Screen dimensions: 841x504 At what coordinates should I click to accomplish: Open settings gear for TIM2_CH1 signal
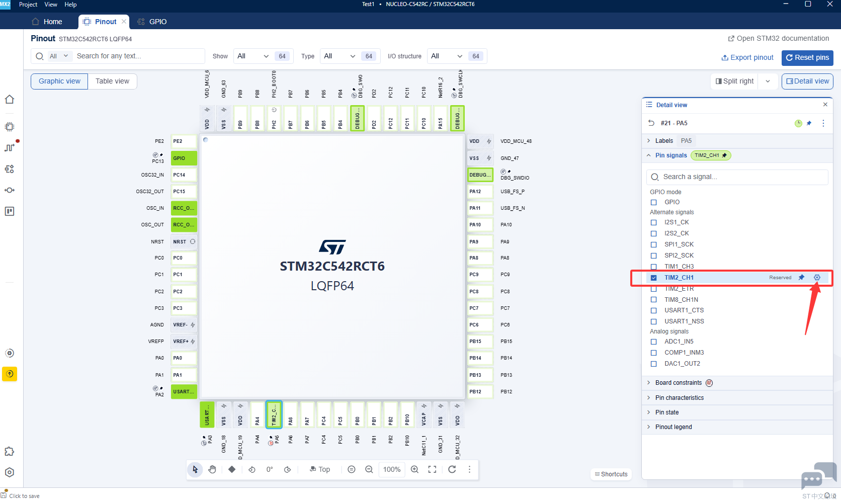pyautogui.click(x=817, y=278)
